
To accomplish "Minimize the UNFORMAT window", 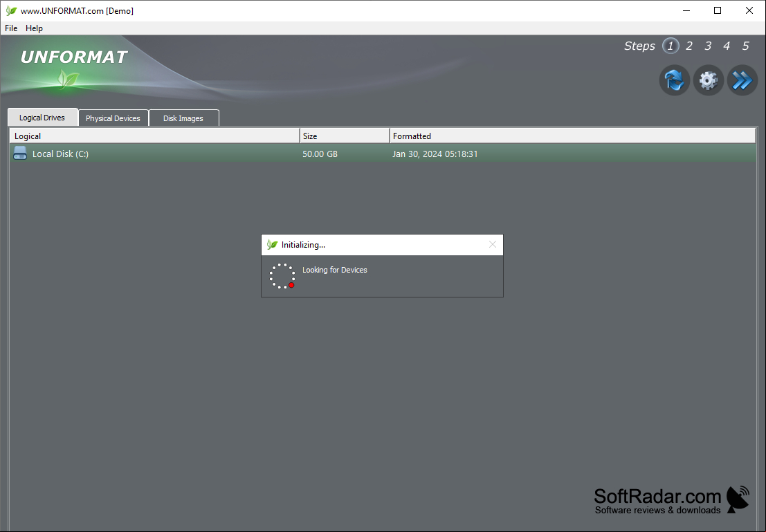I will point(686,11).
